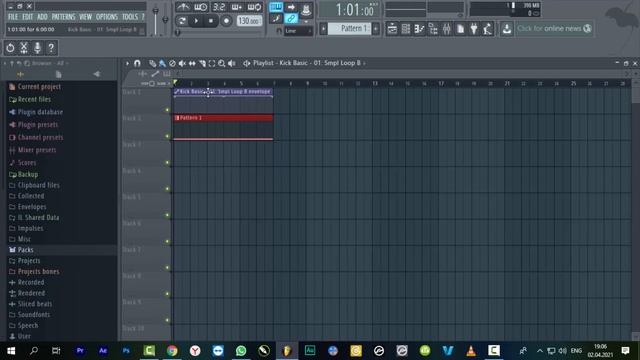Image resolution: width=640 pixels, height=360 pixels.
Task: Select the playlist mute tool
Action: 182,63
